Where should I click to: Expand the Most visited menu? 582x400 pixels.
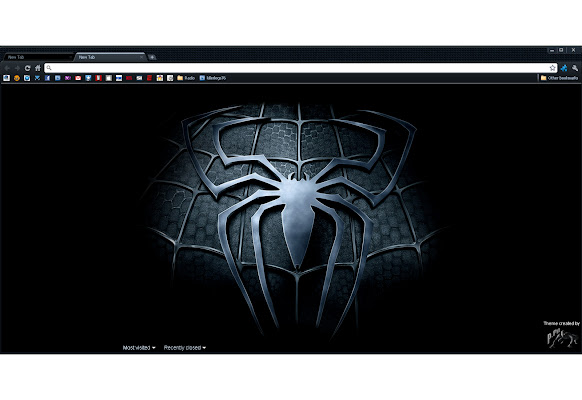coord(139,348)
